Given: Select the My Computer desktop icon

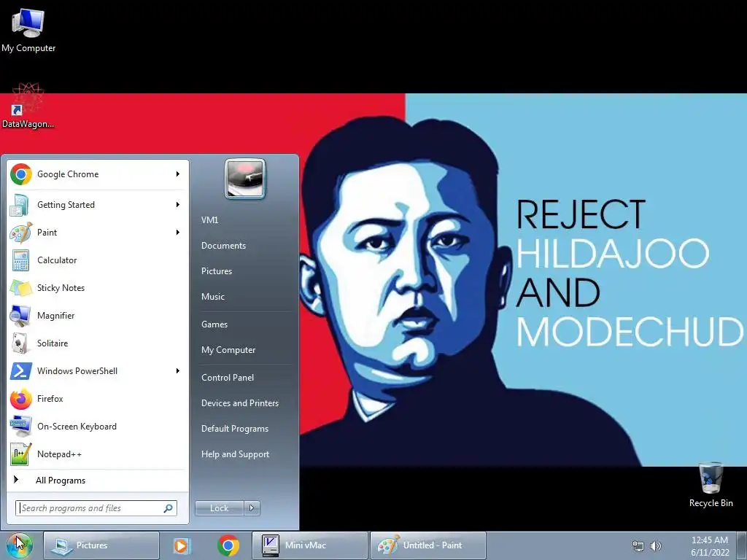Looking at the screenshot, I should point(28,30).
